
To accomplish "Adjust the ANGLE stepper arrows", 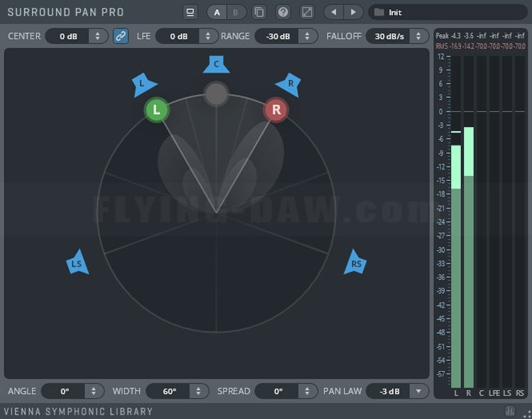I will (x=94, y=391).
